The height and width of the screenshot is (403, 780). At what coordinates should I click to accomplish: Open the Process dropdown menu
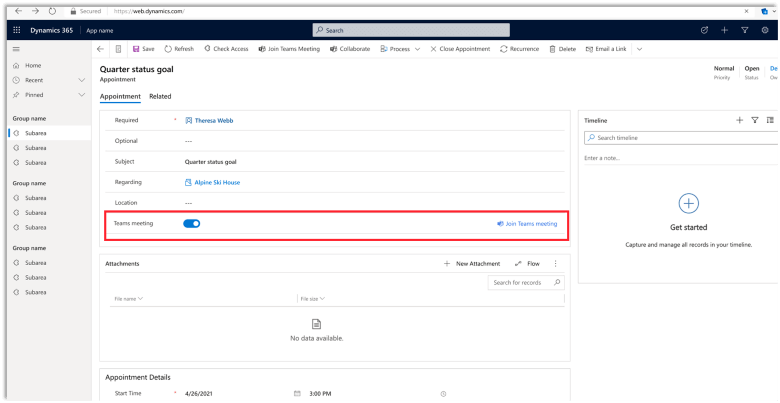tap(402, 49)
